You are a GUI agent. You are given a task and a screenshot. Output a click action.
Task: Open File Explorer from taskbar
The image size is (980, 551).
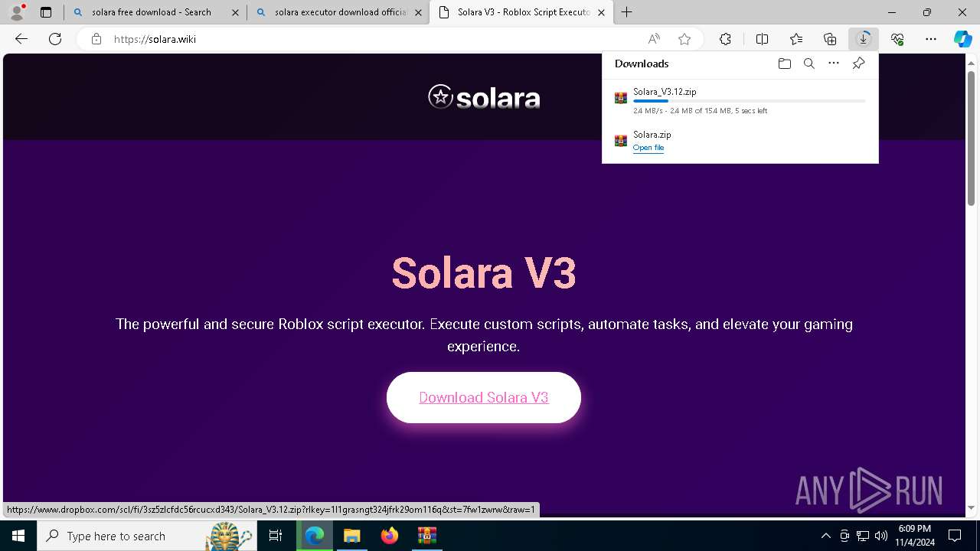point(351,536)
